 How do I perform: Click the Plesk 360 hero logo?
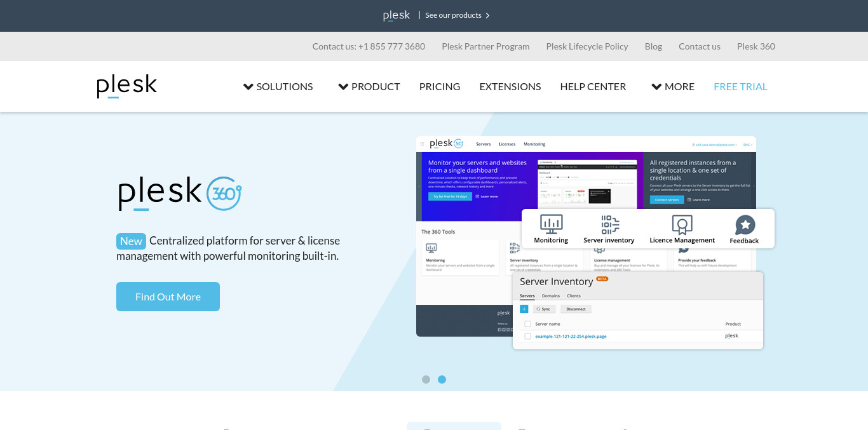coord(180,194)
